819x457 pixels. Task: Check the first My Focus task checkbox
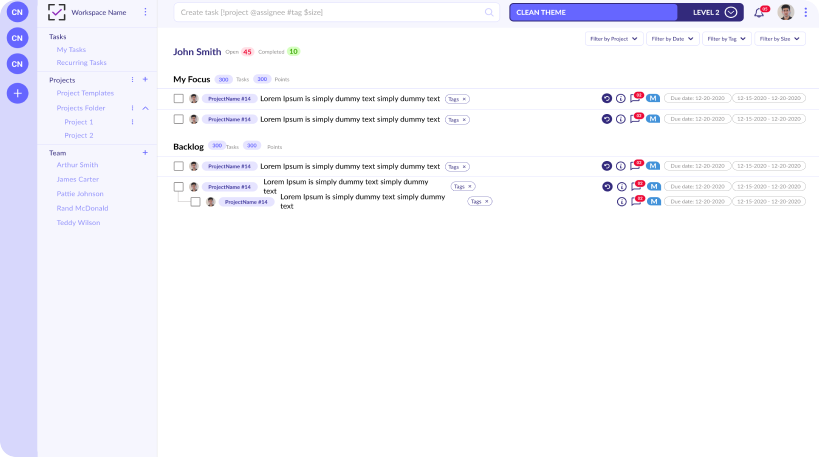point(179,98)
